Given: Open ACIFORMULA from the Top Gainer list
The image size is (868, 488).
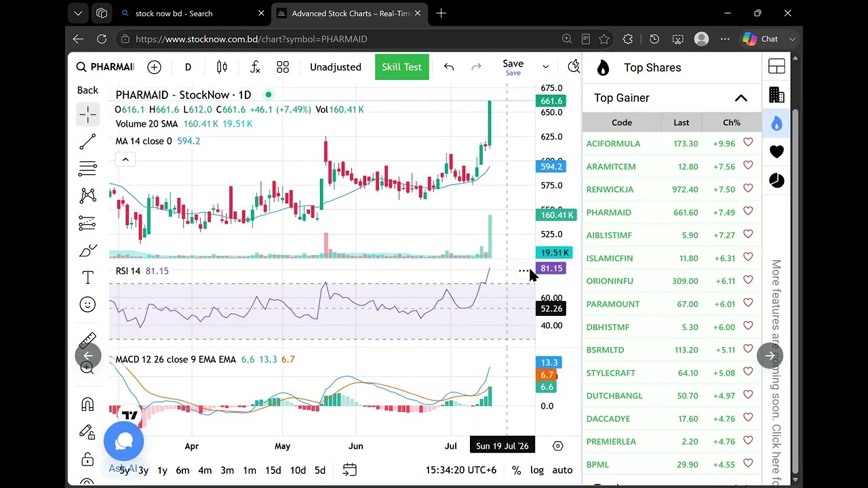Looking at the screenshot, I should [x=613, y=144].
